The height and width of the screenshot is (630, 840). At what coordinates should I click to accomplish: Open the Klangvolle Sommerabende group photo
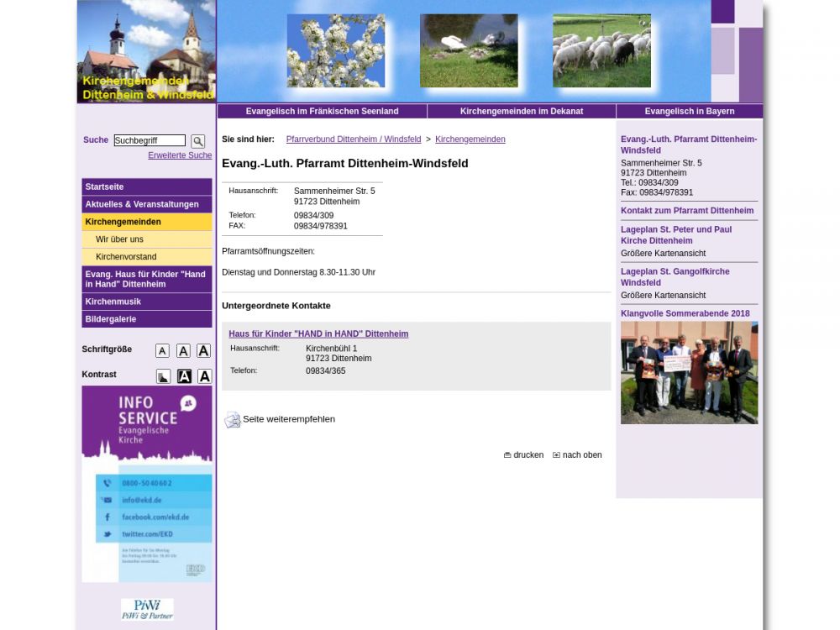click(x=689, y=373)
